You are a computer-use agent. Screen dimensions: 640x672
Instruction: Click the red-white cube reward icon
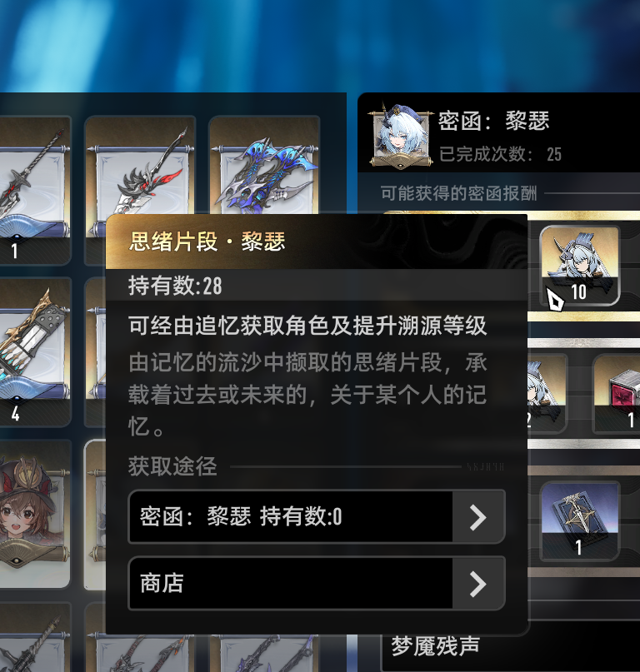[x=617, y=394]
